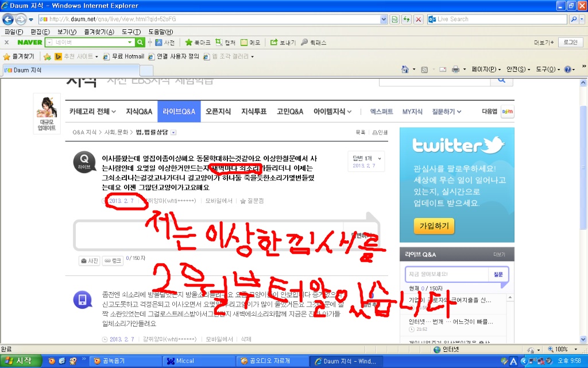
Task: Click the 사진 photo attach icon
Action: point(89,260)
